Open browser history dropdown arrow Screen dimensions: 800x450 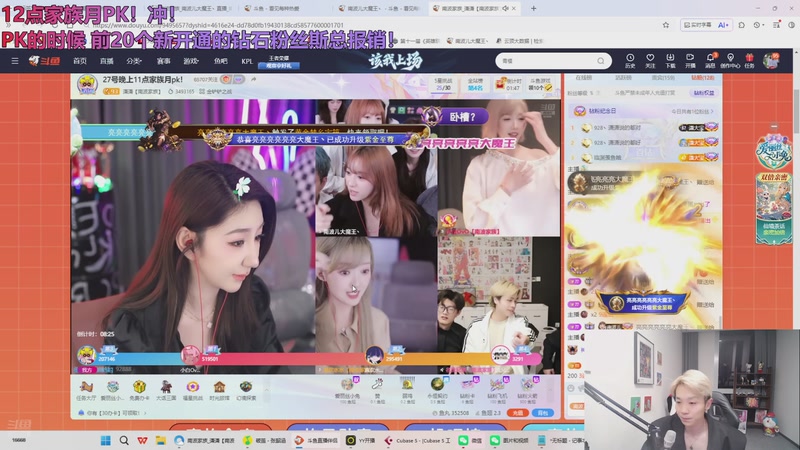[763, 24]
